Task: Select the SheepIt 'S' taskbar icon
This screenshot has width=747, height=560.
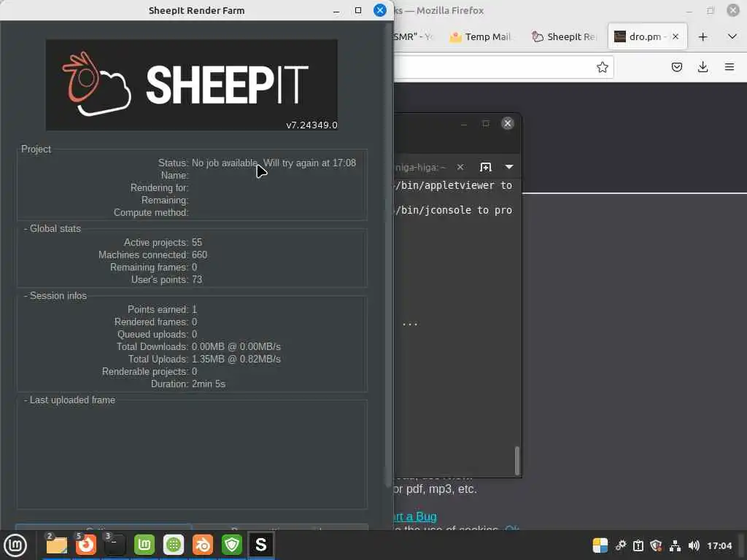Action: (261, 545)
